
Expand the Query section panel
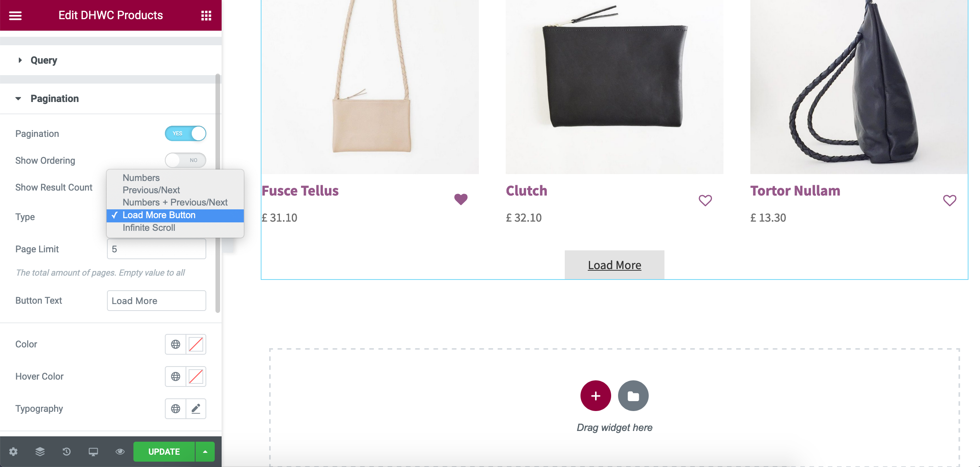(x=44, y=60)
